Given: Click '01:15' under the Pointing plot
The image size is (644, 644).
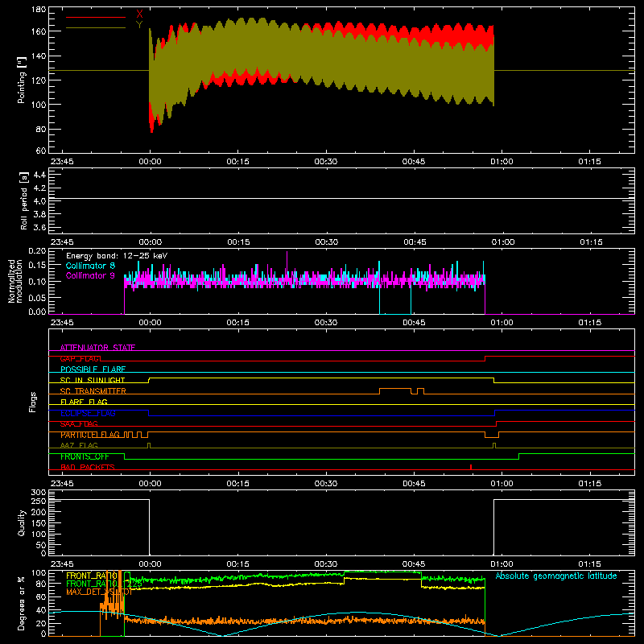Looking at the screenshot, I should pyautogui.click(x=589, y=162).
